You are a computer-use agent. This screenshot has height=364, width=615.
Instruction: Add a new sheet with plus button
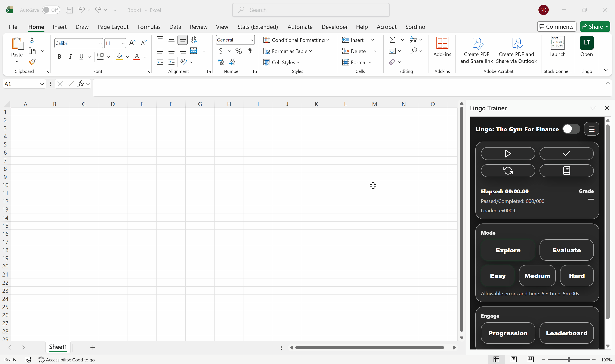pos(93,347)
